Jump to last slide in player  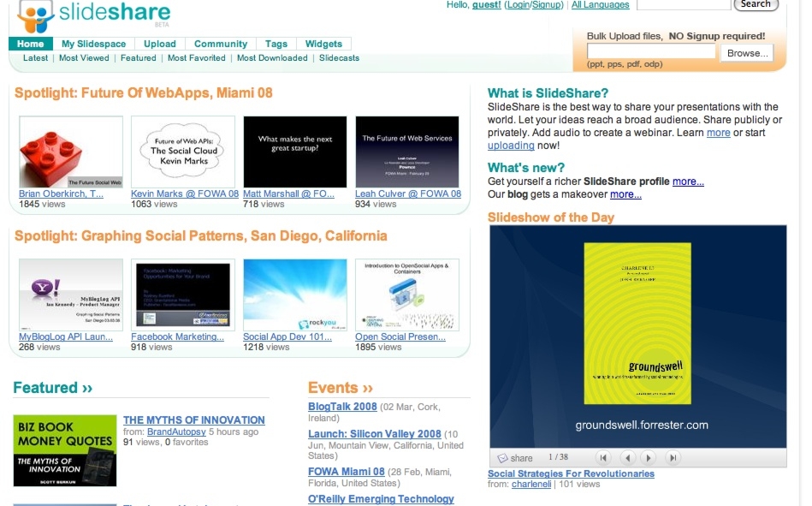(673, 458)
